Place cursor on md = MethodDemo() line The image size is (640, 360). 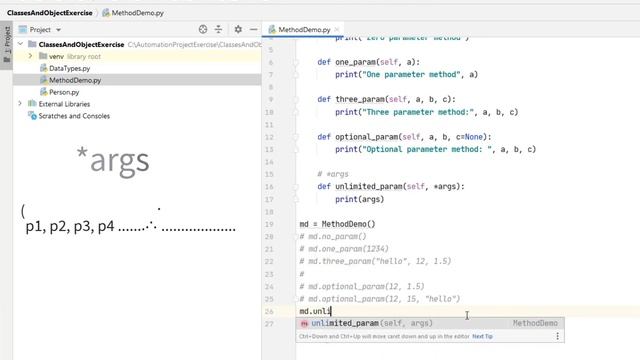pos(337,224)
